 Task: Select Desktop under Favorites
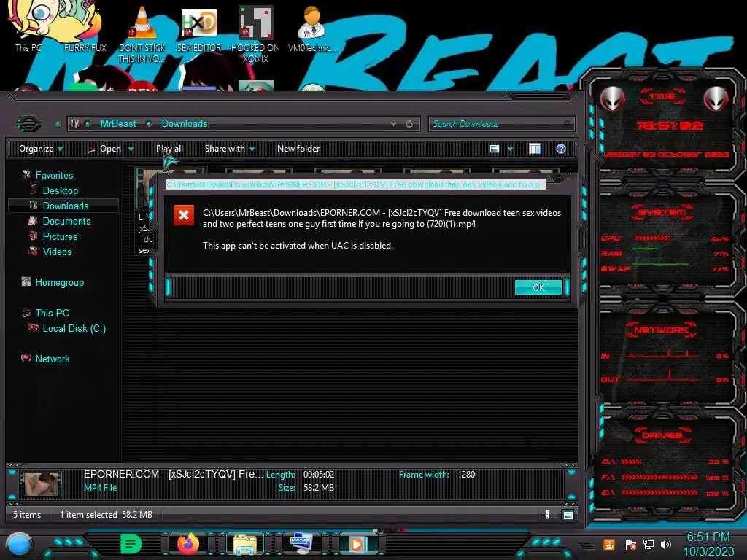[x=61, y=190]
